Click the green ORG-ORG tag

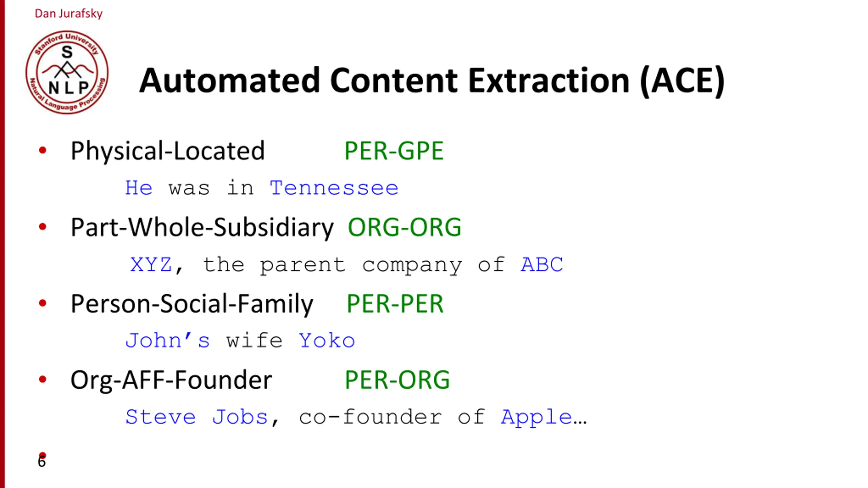tap(405, 227)
